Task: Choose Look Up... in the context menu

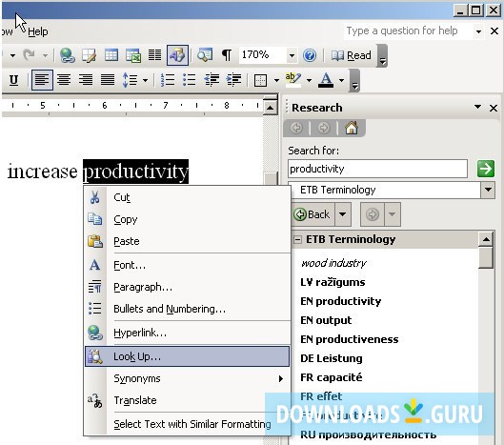Action: tap(187, 356)
